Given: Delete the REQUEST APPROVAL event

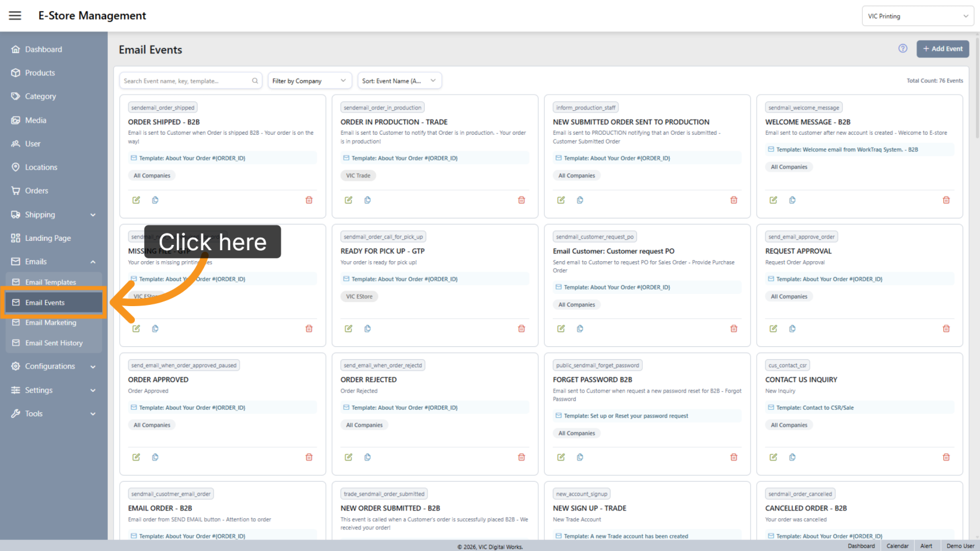Looking at the screenshot, I should click(x=946, y=329).
